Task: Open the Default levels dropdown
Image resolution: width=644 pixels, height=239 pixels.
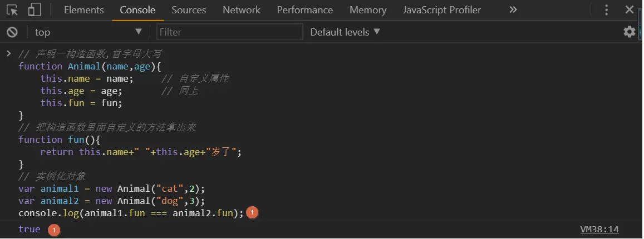Action: [345, 32]
